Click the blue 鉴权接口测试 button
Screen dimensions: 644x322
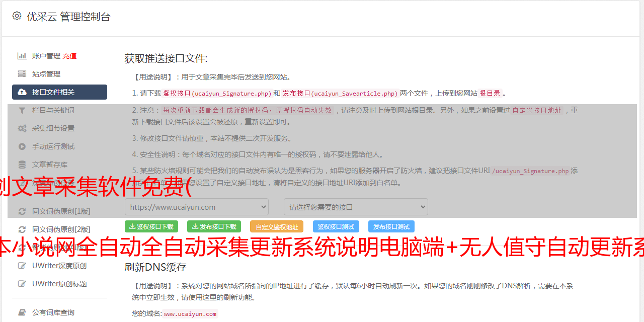click(336, 226)
